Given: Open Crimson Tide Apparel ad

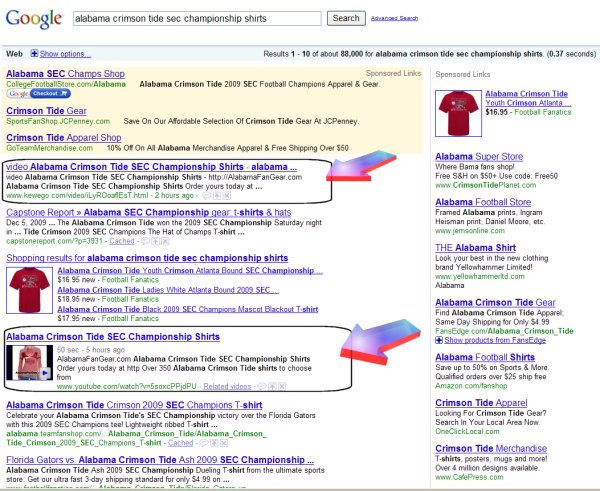Looking at the screenshot, I should point(481,403).
